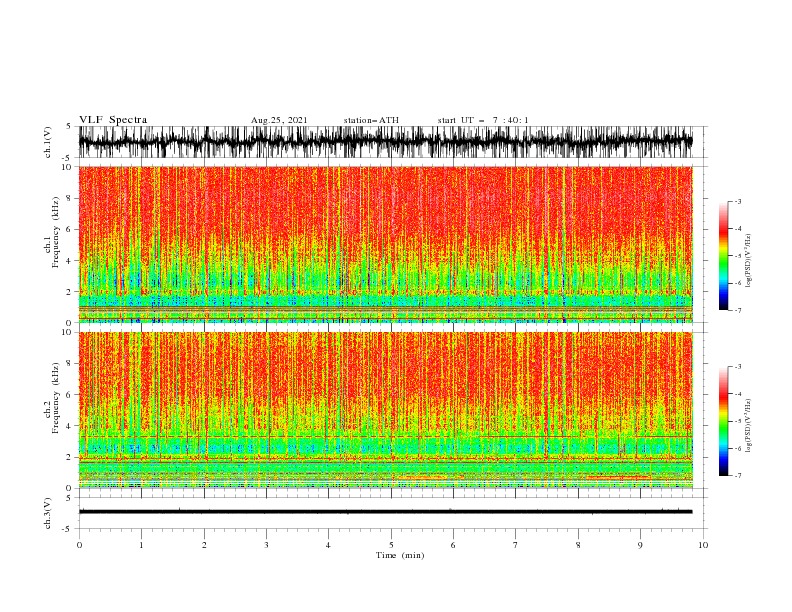Click the ch.1 colorbar "log(PSD)(V²/Hz)" label
The image size is (792, 612).
coord(748,261)
